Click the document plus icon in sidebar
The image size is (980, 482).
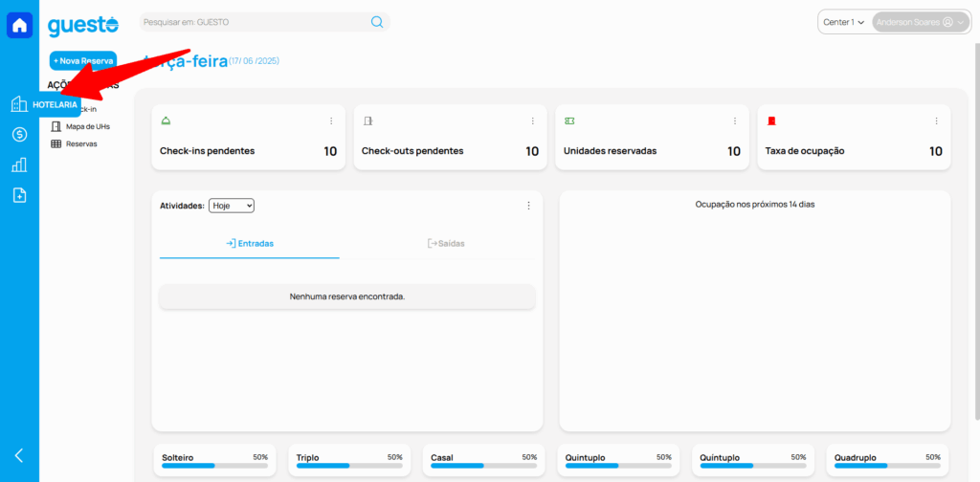tap(19, 195)
